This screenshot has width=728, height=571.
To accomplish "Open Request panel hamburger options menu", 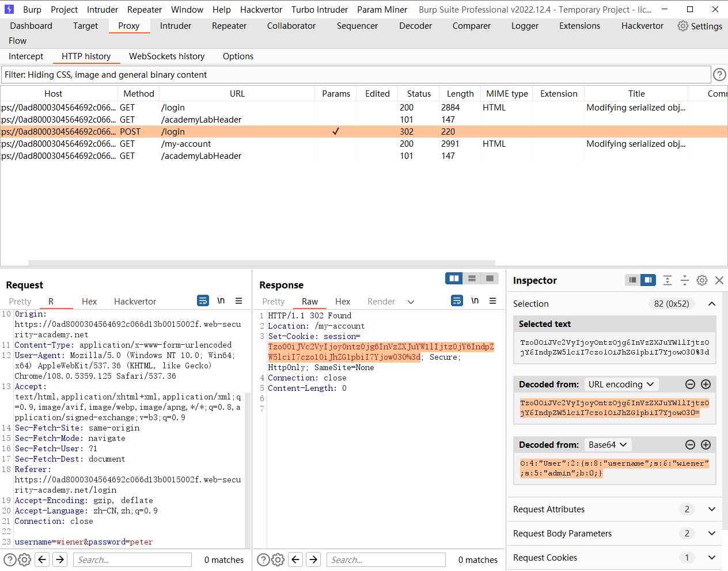I will [x=238, y=300].
